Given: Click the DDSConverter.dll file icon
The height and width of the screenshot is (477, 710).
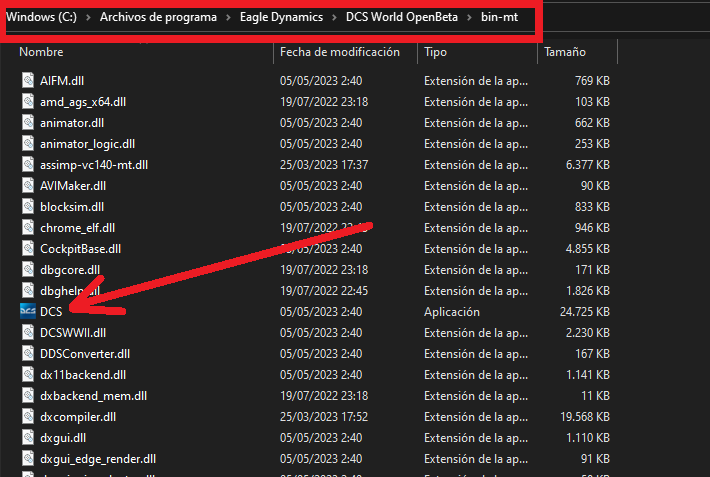Looking at the screenshot, I should click(x=28, y=353).
